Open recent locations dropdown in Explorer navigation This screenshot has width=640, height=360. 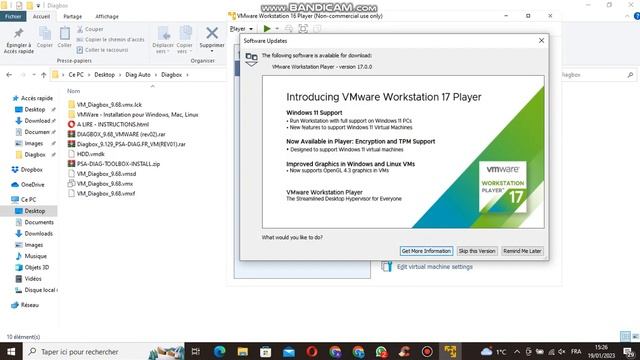[33, 75]
